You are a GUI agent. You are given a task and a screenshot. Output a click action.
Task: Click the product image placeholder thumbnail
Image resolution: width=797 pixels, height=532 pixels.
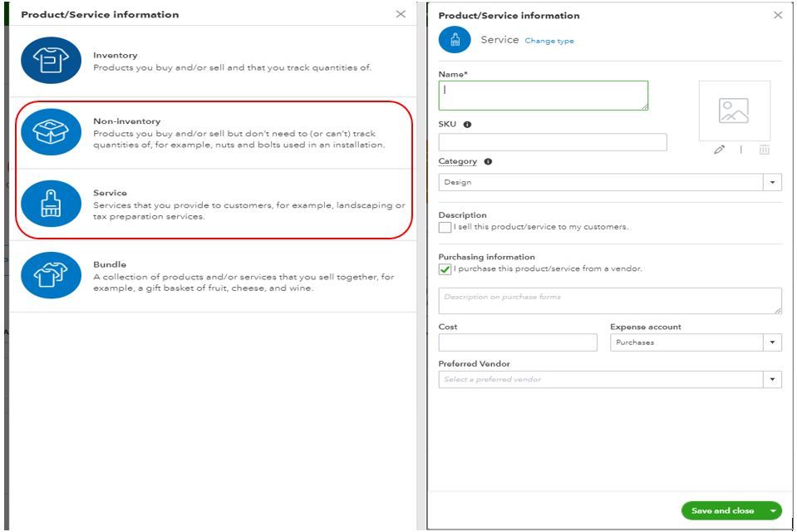tap(734, 111)
